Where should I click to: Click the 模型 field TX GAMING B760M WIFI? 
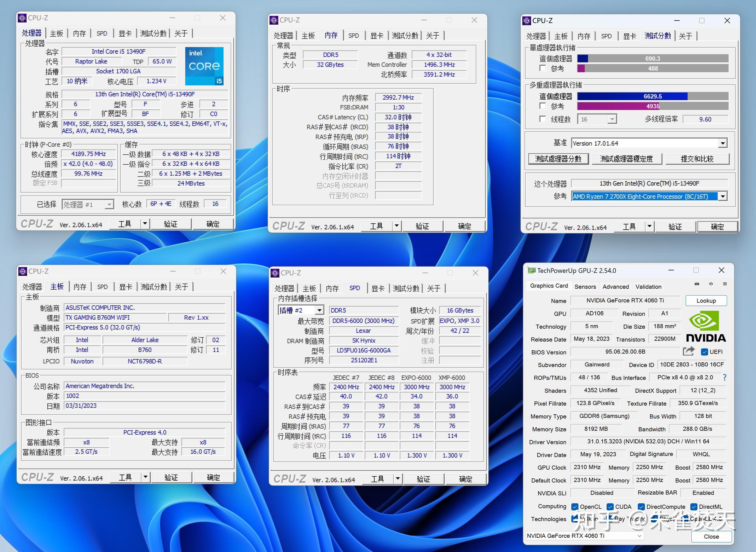pos(115,317)
